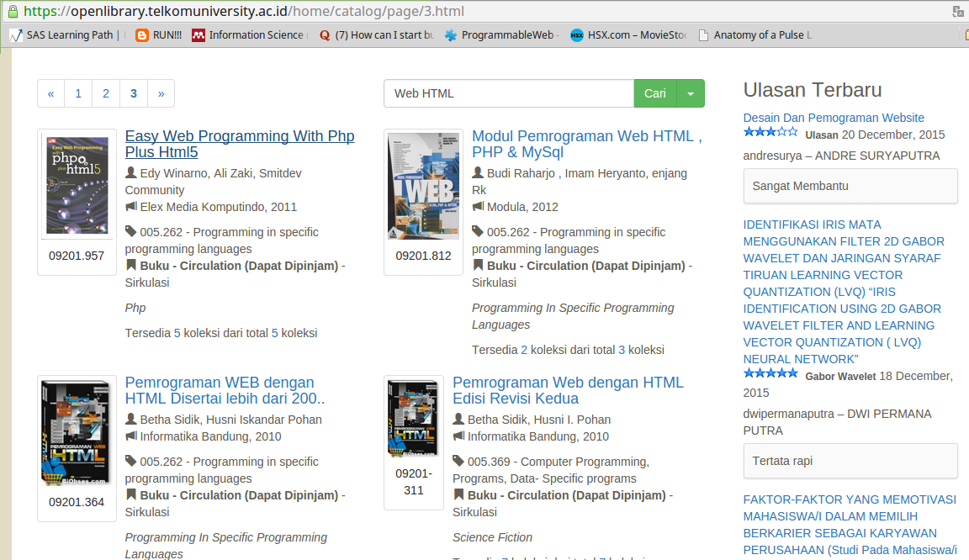Click author icon beside Budi Raharjo
The image size is (969, 560).
point(478,172)
